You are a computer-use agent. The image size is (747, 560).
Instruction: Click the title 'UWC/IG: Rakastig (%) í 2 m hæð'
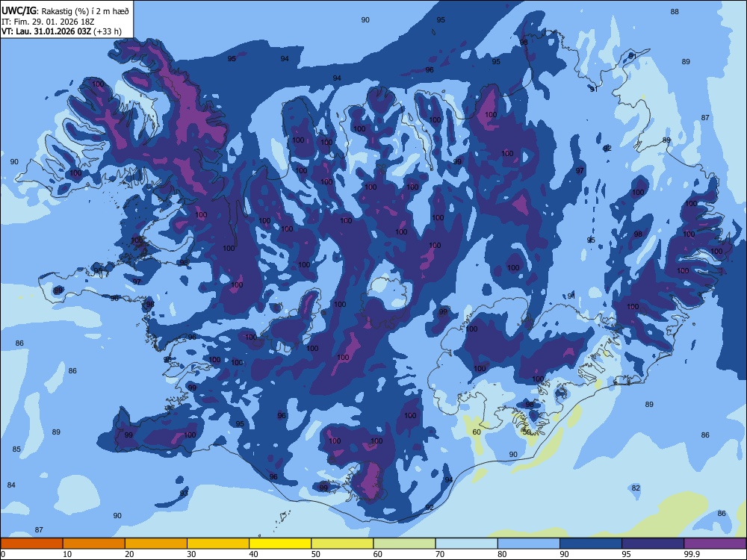click(65, 11)
